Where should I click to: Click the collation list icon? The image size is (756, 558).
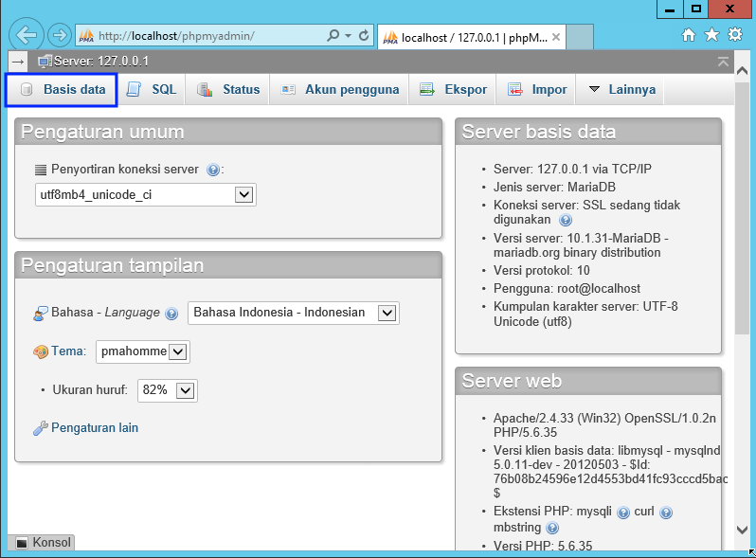tap(41, 170)
